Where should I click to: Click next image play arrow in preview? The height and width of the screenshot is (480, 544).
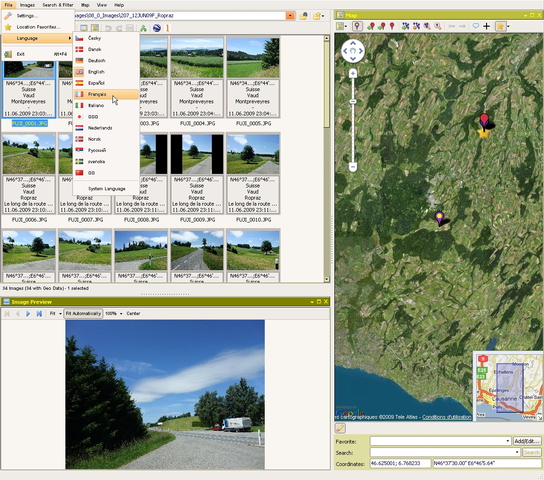tap(28, 314)
